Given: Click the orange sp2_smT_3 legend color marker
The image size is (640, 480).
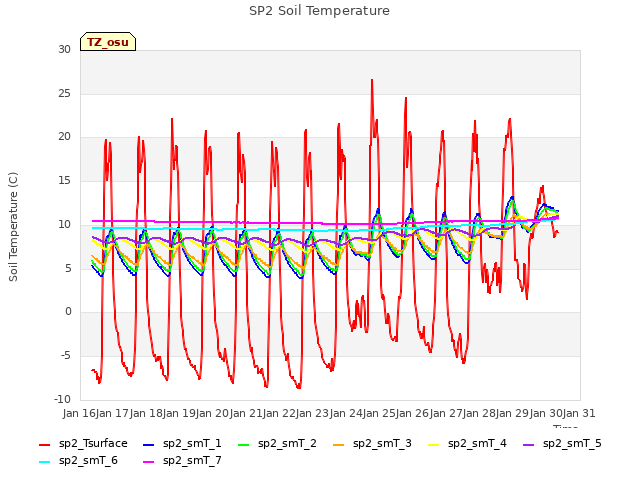Looking at the screenshot, I should (339, 444).
